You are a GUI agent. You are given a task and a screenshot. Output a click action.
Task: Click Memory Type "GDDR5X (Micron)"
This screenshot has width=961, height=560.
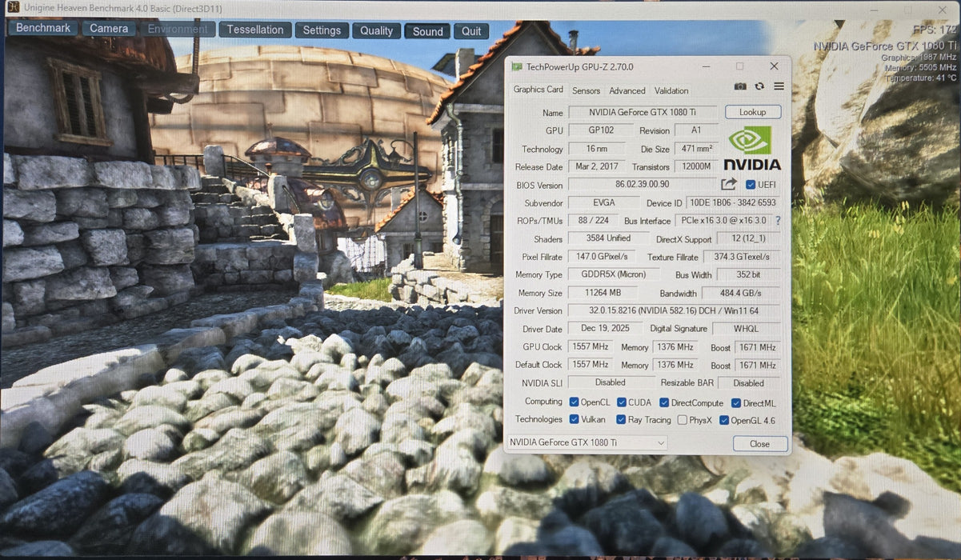[x=612, y=275]
